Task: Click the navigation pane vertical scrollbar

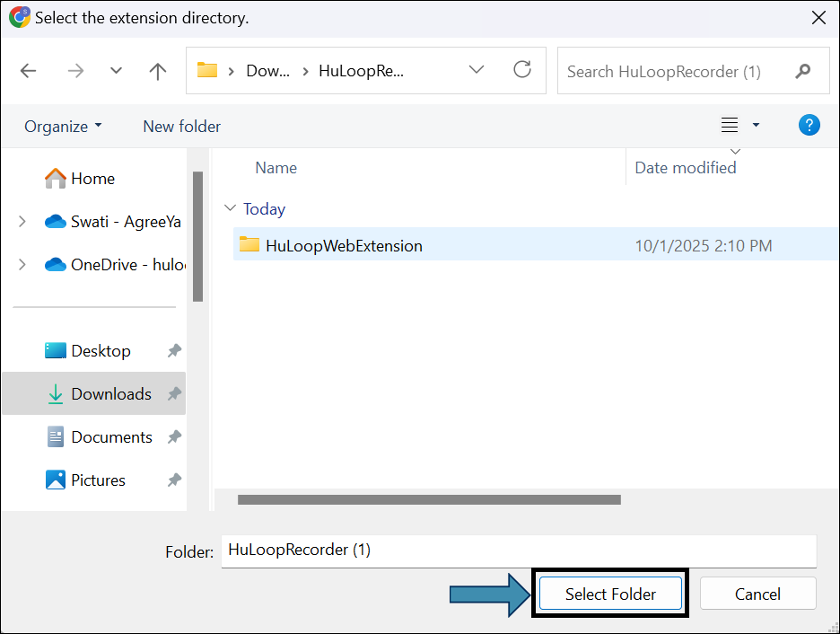Action: [197, 236]
